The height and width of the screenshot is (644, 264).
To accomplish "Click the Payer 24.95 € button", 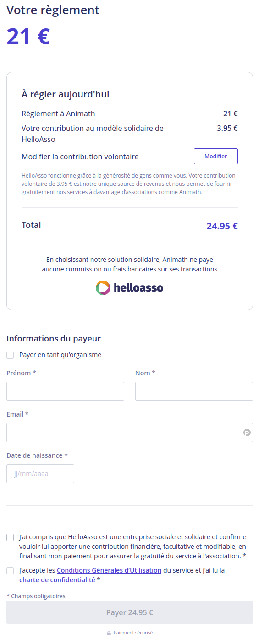I will pyautogui.click(x=130, y=612).
